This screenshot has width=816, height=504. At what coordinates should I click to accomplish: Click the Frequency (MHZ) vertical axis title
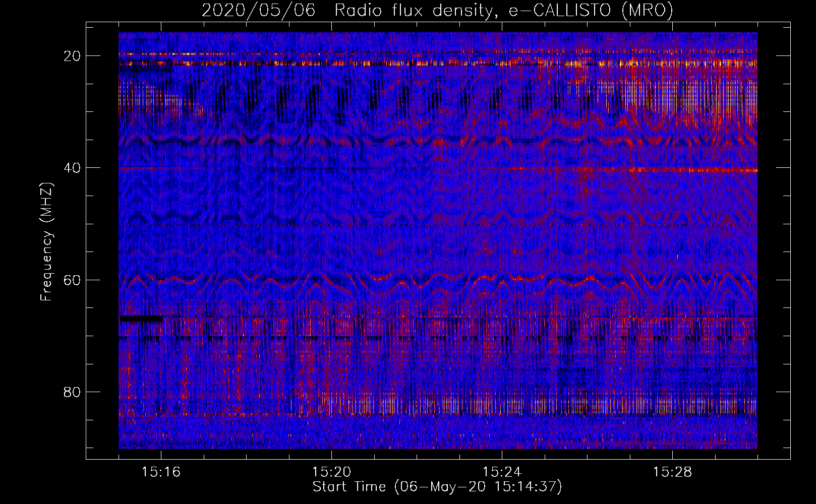(x=46, y=242)
